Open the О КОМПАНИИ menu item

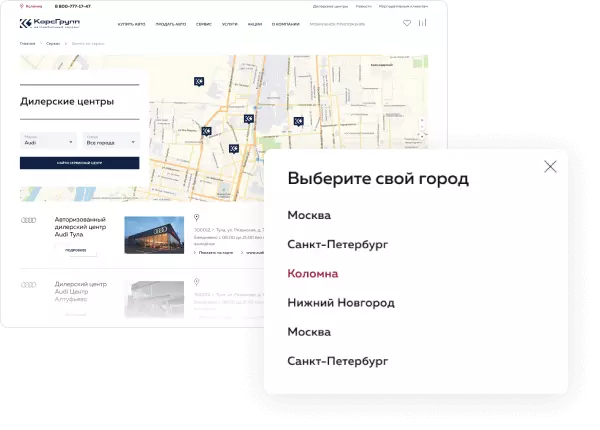[286, 22]
